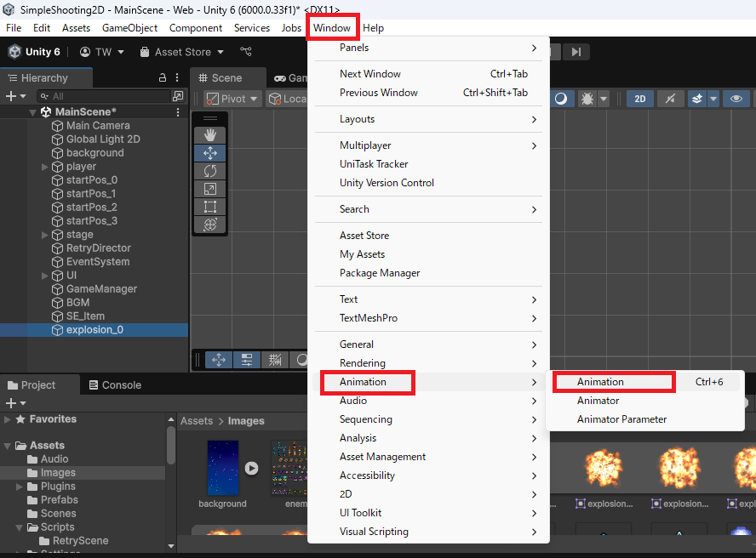The image size is (756, 558).
Task: Expand the player object in Hierarchy
Action: coord(45,167)
